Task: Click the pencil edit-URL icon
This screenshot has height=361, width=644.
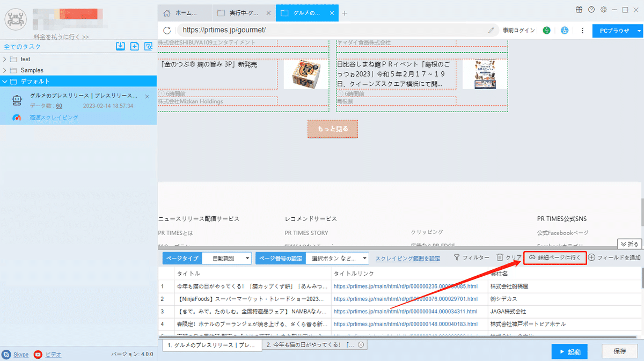Action: point(491,31)
